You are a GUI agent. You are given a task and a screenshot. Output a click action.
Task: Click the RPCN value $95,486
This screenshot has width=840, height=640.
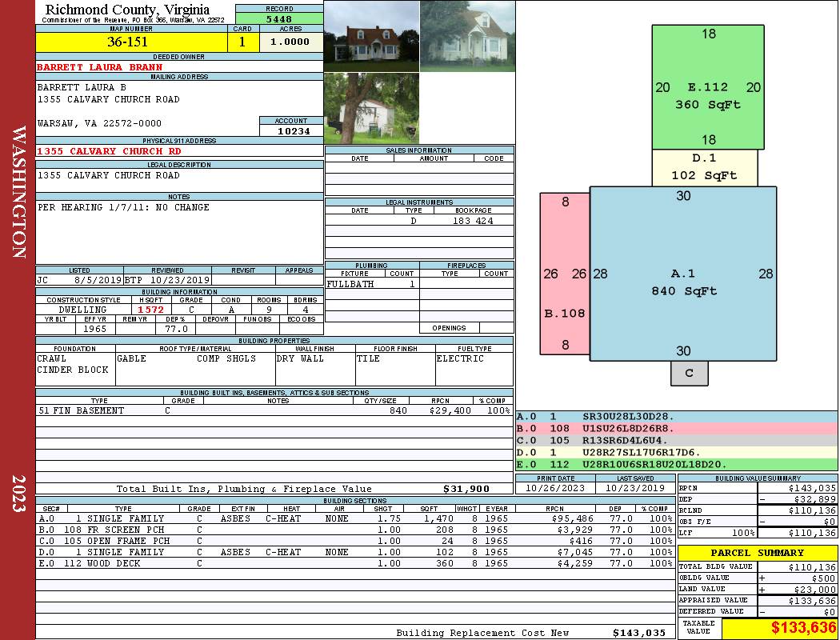572,518
